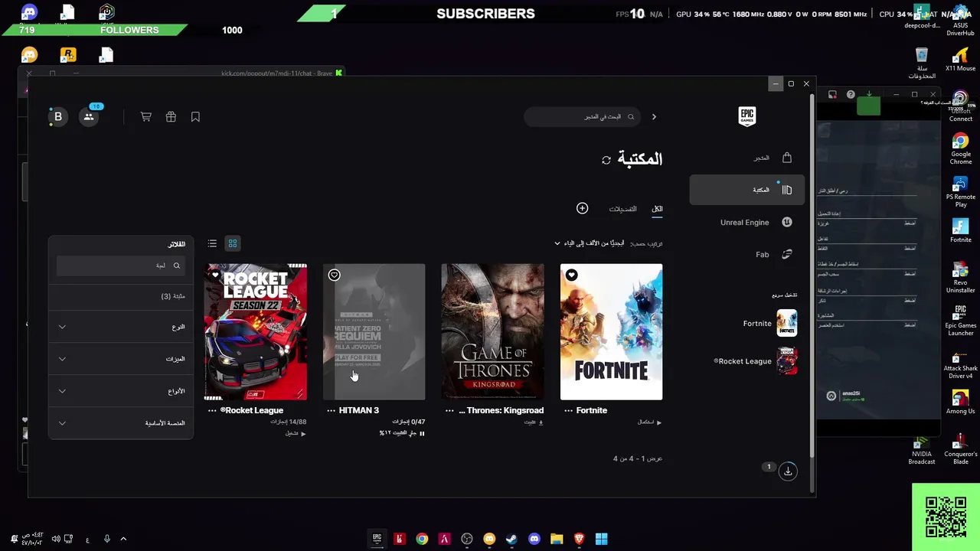980x551 pixels.
Task: Click Steam icon in taskbar
Action: [x=511, y=539]
